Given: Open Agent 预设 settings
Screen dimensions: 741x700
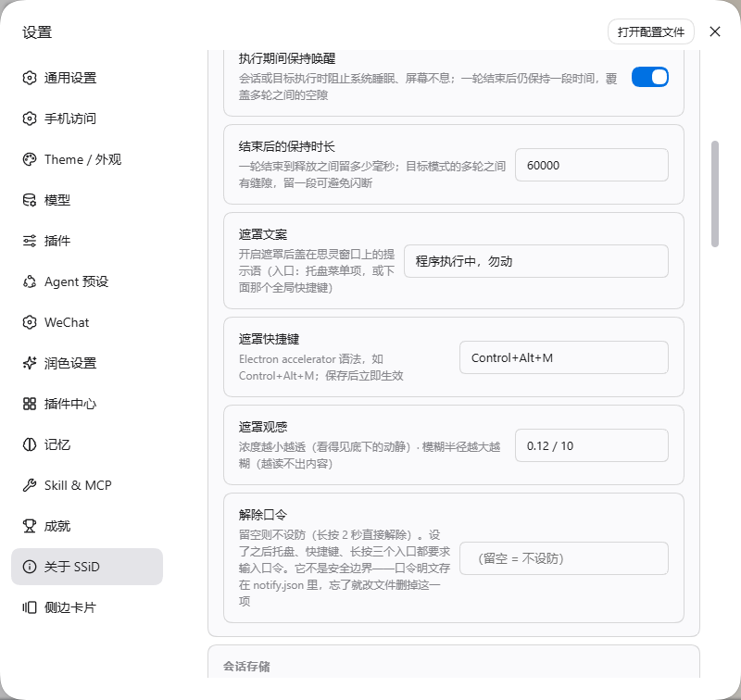Looking at the screenshot, I should click(87, 282).
